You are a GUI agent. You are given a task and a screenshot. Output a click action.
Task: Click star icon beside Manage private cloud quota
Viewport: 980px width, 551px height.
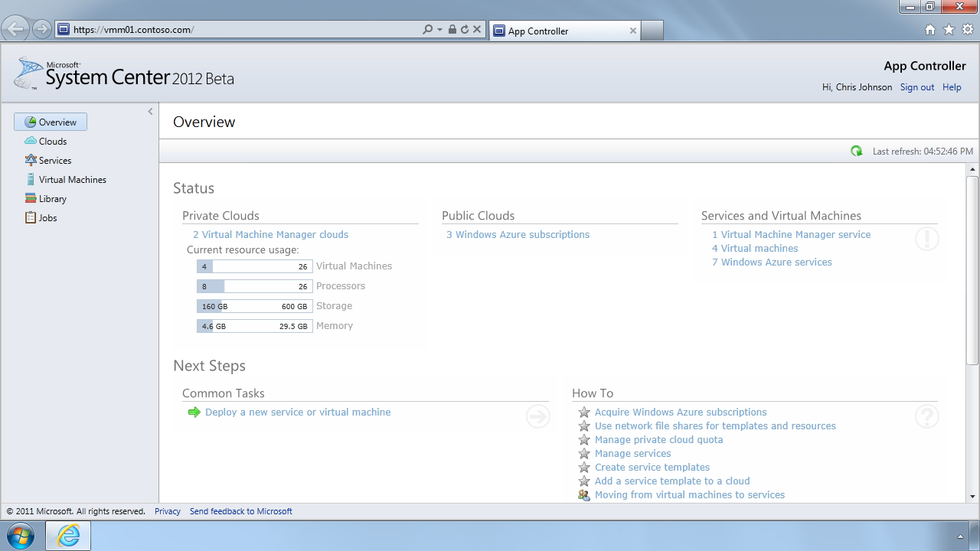(584, 440)
